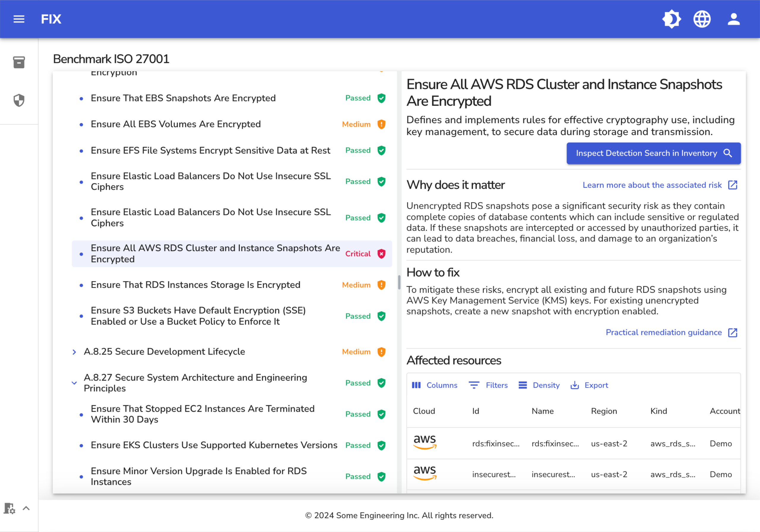Open Learn more about the associated risk
760x532 pixels.
[x=660, y=185]
